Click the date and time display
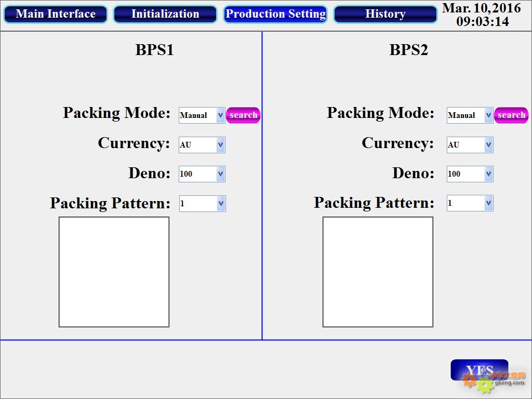The width and height of the screenshot is (532, 399). pos(482,15)
